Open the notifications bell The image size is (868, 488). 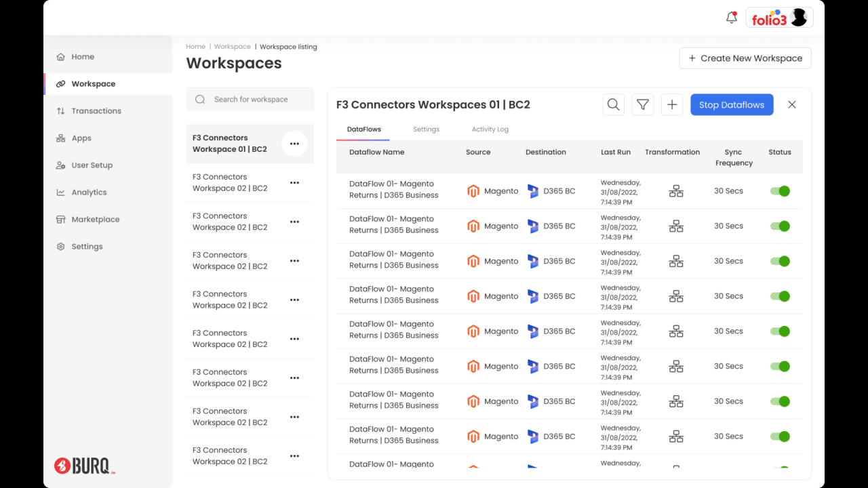731,18
